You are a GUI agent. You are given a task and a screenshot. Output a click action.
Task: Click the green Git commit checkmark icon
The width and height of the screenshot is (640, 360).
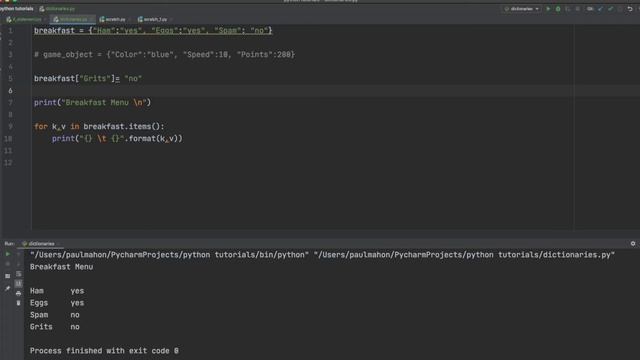pyautogui.click(x=611, y=9)
